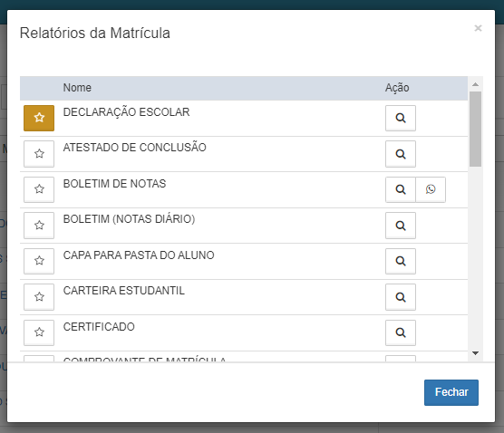Toggle the favorite star for CARTEIRA ESTUDANTIL

(39, 297)
